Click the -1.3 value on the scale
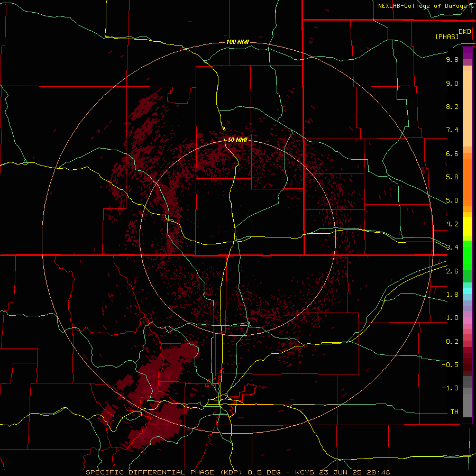Screen dimensions: 476x476 pos(450,388)
